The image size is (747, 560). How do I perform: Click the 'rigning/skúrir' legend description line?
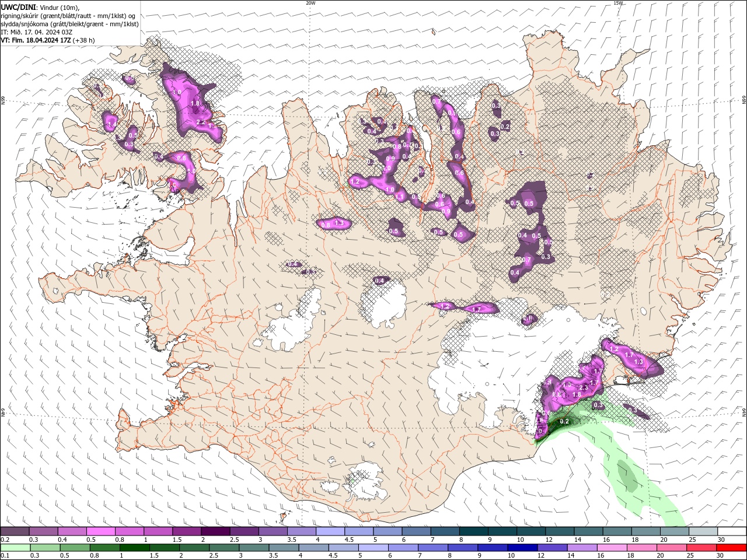tap(68, 16)
